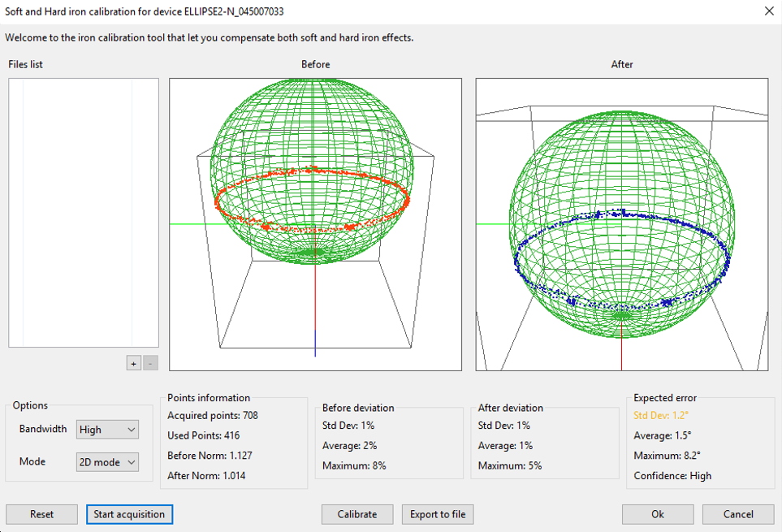Viewport: 782px width, 532px height.
Task: Click the Before 3D sphere plot
Action: pos(315,224)
